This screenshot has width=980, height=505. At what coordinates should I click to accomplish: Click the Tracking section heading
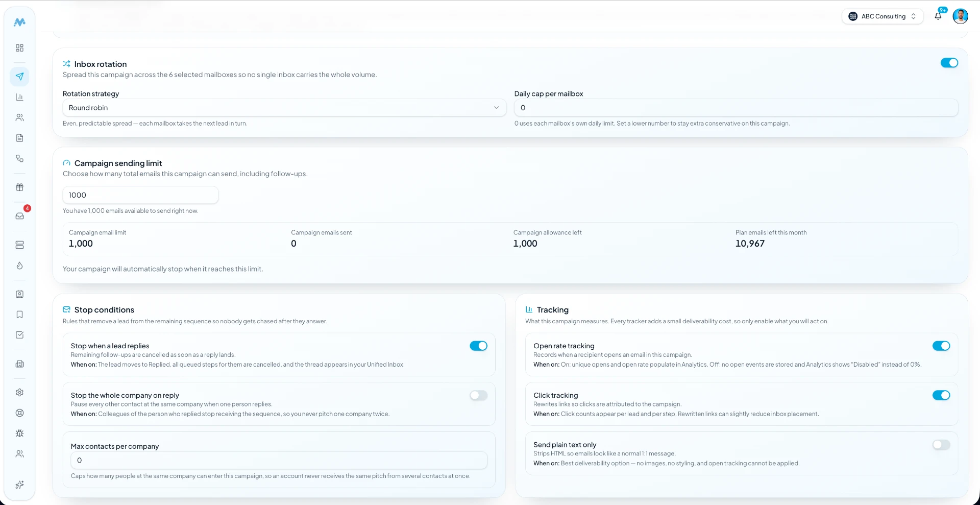tap(552, 310)
